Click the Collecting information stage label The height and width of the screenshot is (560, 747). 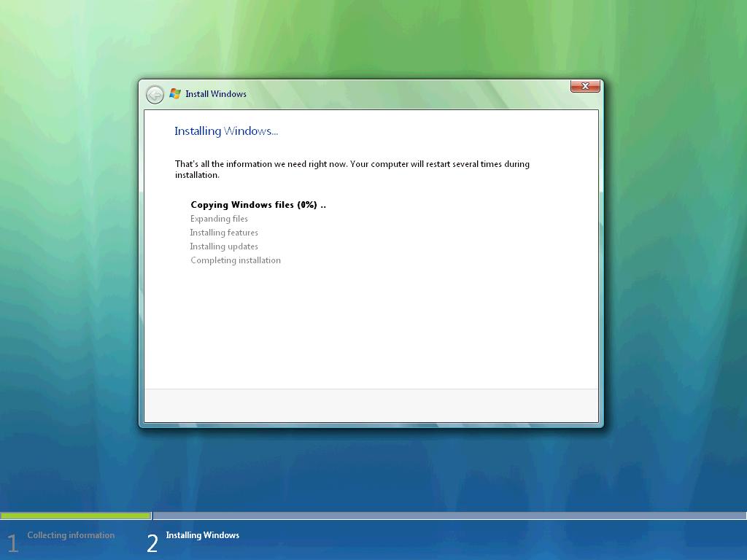71,535
